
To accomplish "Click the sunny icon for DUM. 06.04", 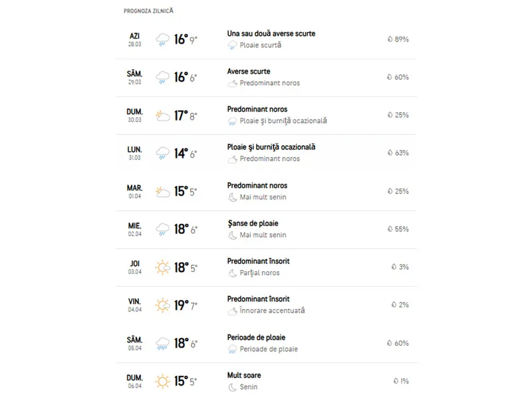I will 162,381.
